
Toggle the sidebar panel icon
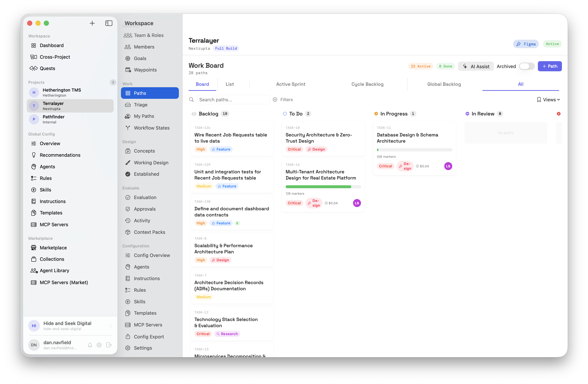[109, 23]
